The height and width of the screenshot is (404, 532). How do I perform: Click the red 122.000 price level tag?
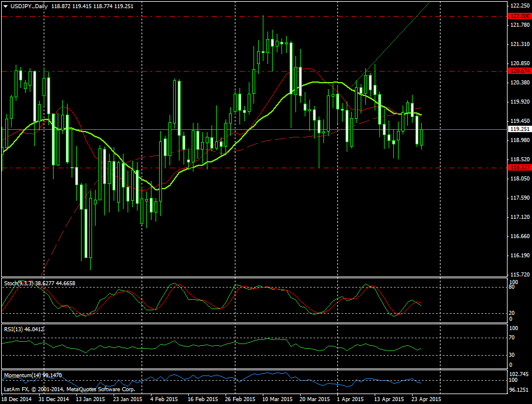519,17
